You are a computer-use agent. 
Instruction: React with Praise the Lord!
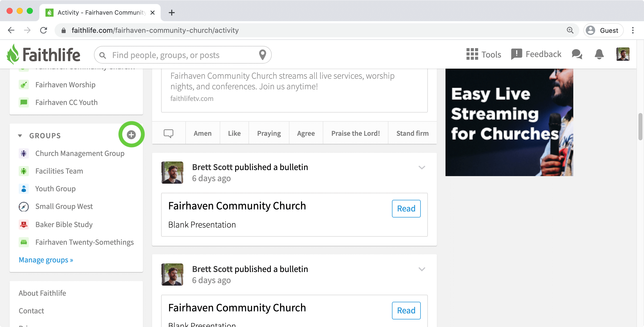tap(356, 133)
